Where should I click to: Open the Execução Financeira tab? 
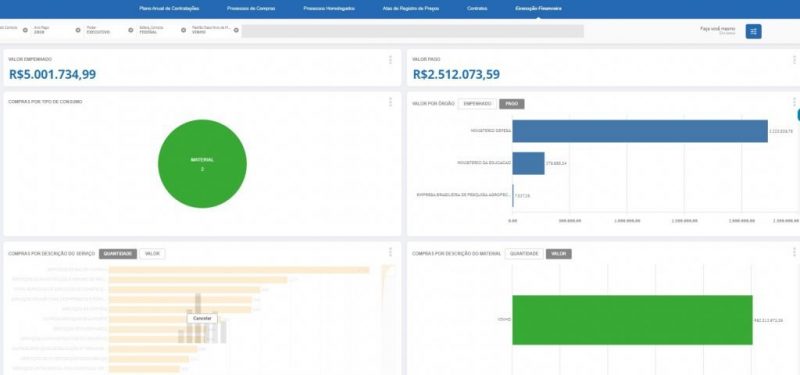coord(538,9)
